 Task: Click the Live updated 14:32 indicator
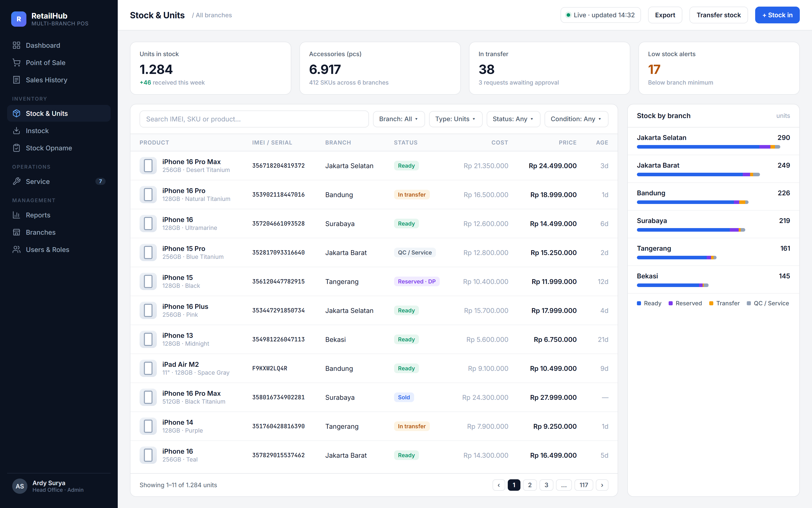pos(600,15)
